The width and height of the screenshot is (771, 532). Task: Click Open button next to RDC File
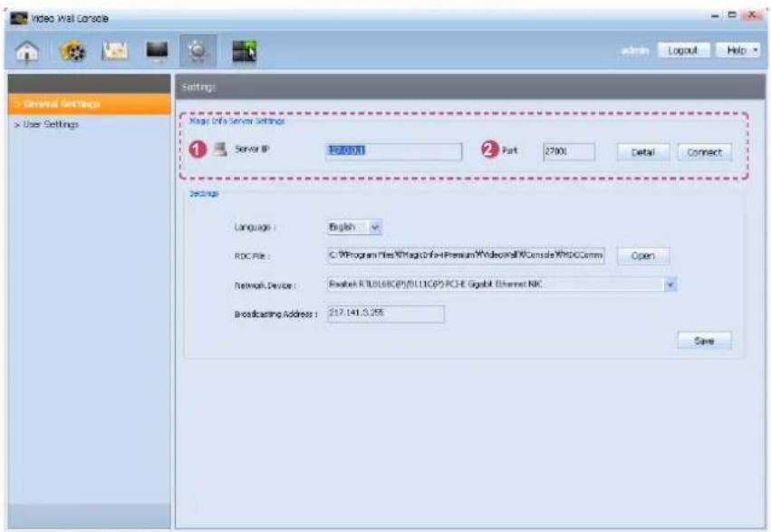[x=642, y=256]
